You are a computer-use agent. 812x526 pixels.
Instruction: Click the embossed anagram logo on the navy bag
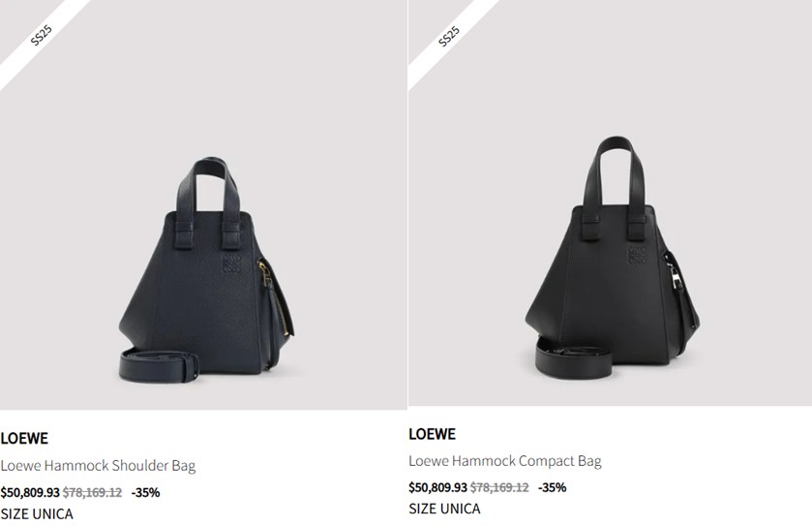click(231, 263)
